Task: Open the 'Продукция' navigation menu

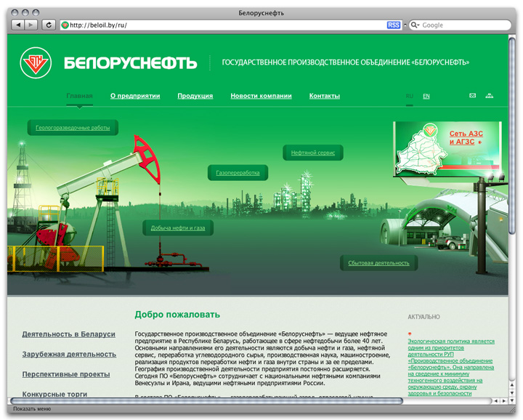Action: 195,96
